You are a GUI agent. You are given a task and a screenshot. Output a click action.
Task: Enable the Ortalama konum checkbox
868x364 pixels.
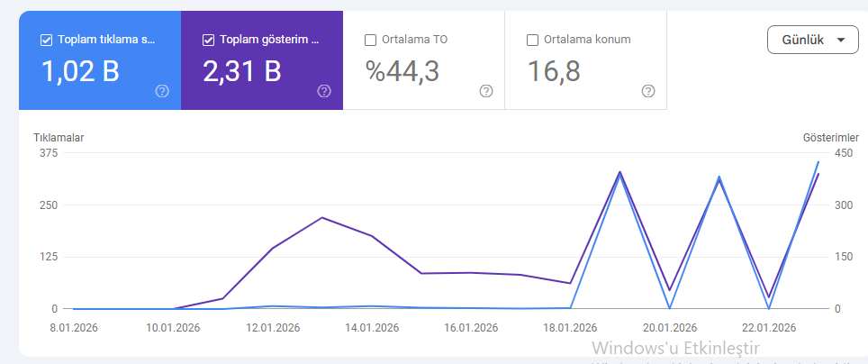click(532, 40)
